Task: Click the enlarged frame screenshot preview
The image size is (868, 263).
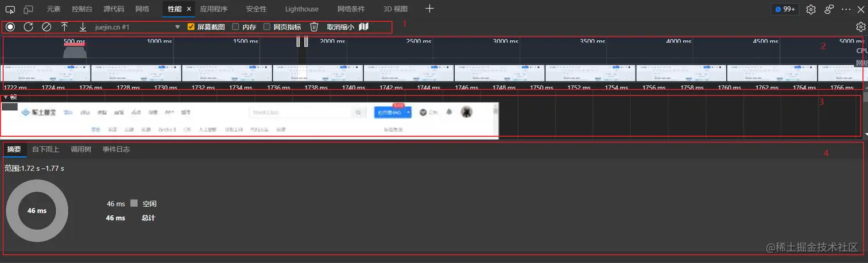Action: (x=250, y=120)
